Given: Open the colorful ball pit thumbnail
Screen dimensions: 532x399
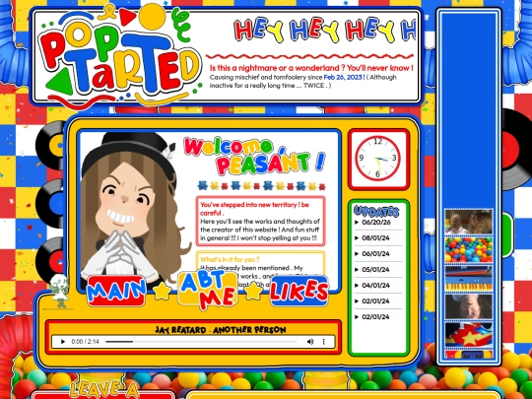Looking at the screenshot, I should (469, 250).
